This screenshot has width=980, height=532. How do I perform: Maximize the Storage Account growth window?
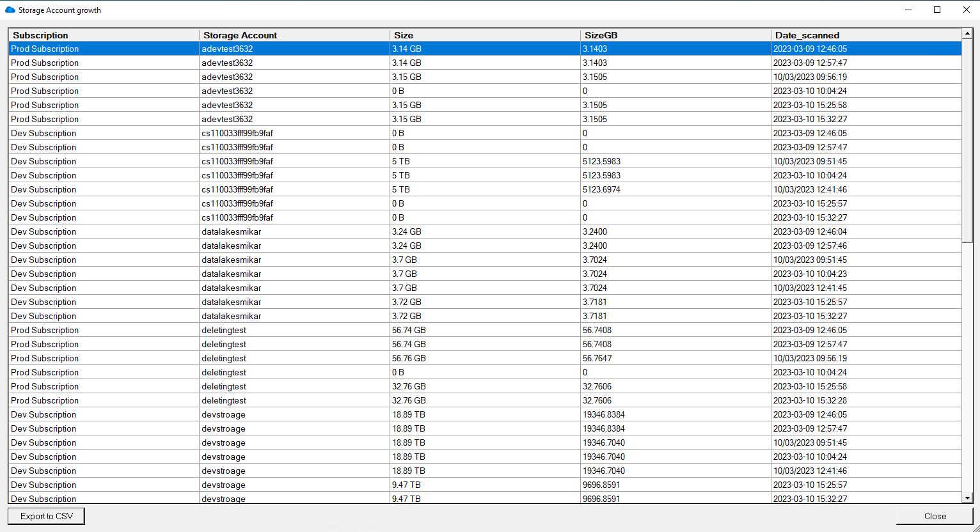[x=937, y=10]
